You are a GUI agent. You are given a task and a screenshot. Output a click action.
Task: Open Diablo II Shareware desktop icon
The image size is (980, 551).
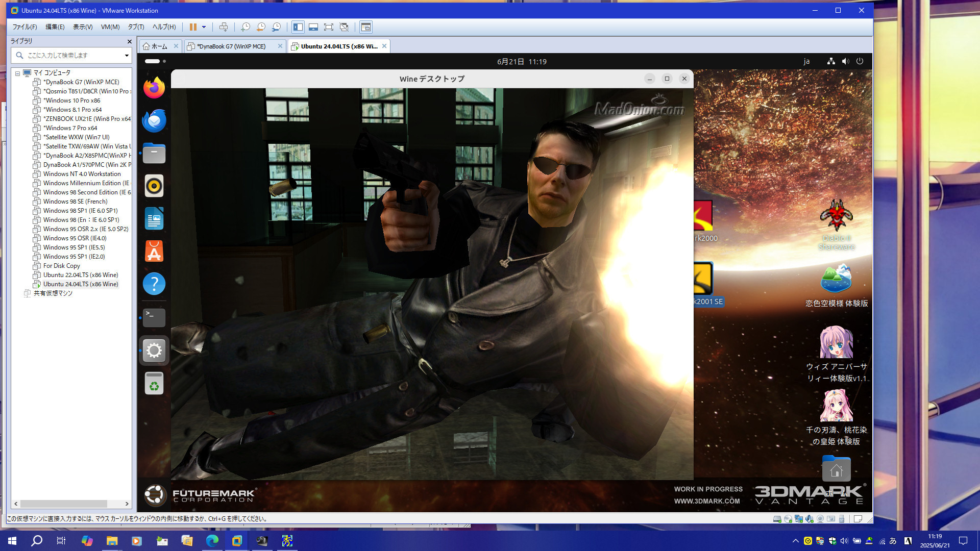pos(836,224)
